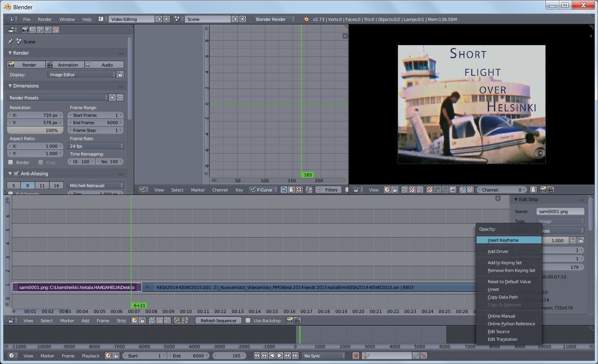Select anti-aliasing sample count 16
Viewport: 598px width, 364px height.
(x=56, y=185)
